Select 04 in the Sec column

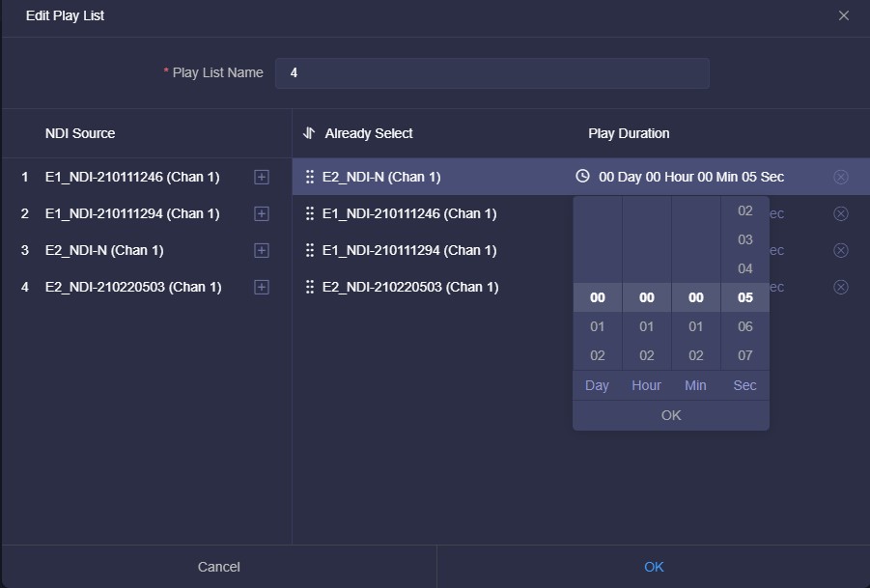[745, 268]
